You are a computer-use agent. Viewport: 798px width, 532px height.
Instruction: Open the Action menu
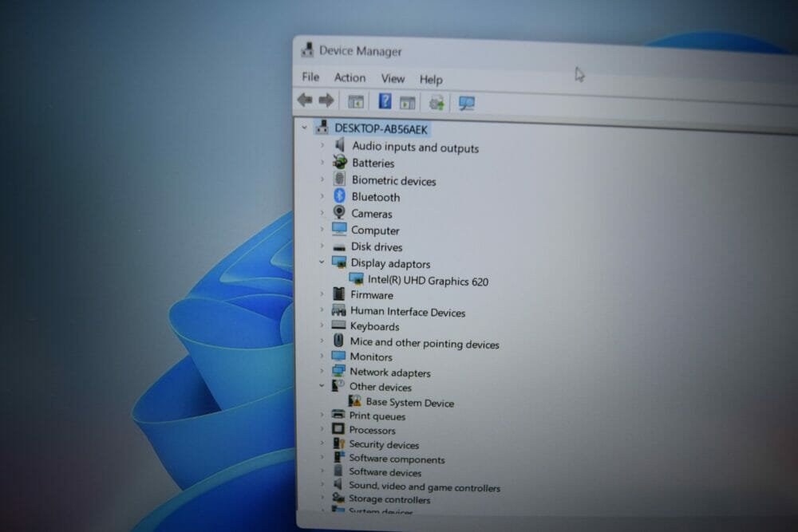tap(350, 78)
